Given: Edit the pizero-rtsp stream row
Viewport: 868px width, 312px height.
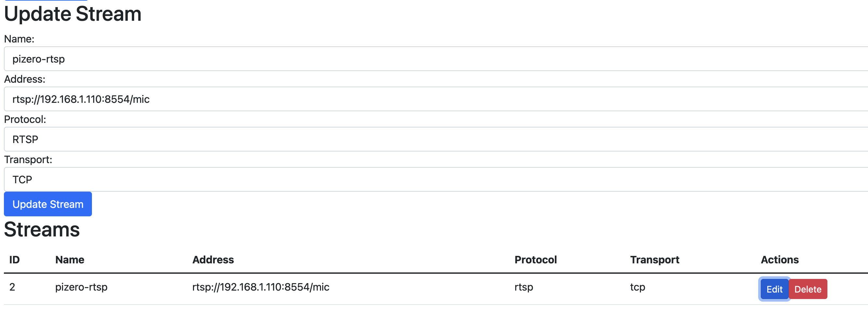Looking at the screenshot, I should click(x=774, y=289).
